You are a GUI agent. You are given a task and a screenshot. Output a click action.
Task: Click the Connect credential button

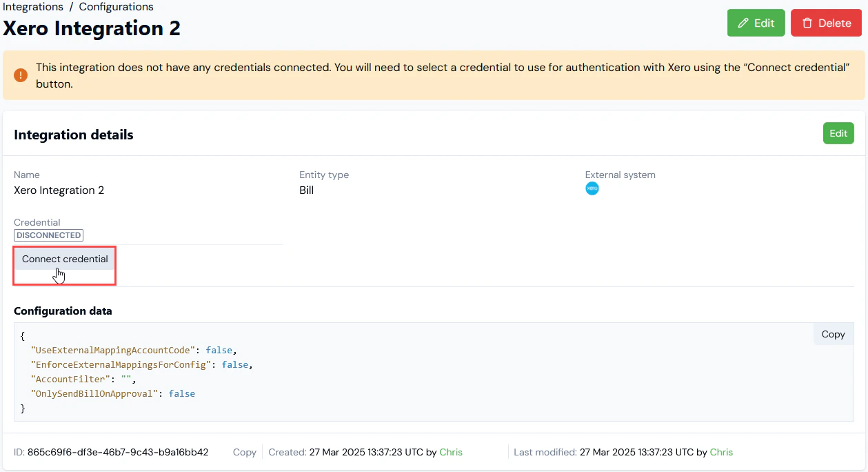click(x=65, y=259)
